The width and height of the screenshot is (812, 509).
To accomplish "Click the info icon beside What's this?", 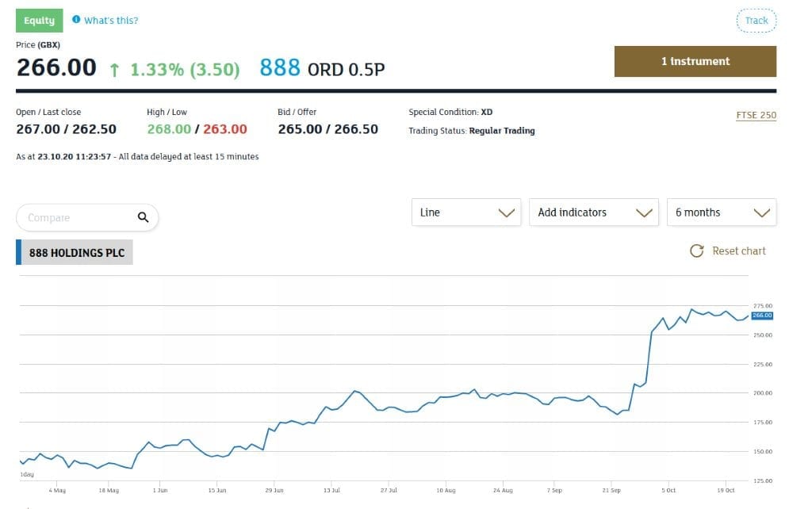I will (76, 20).
